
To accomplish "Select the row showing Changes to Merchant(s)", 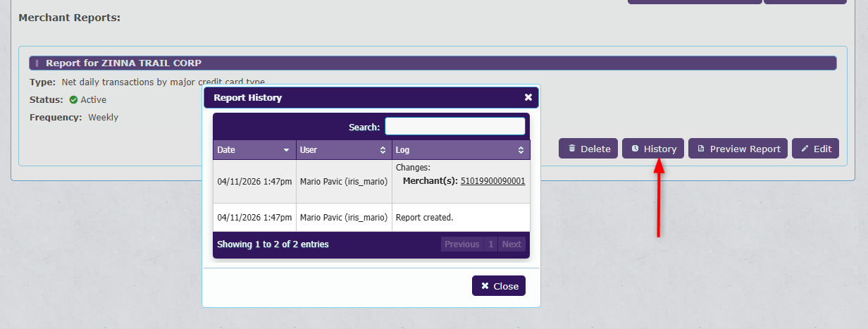I will (371, 181).
